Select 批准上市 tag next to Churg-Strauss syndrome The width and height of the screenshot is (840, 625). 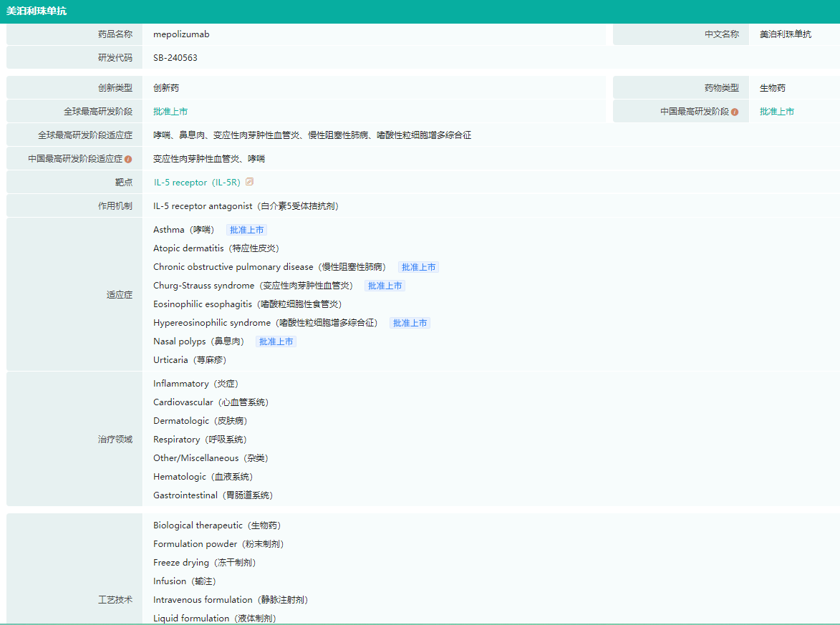385,286
